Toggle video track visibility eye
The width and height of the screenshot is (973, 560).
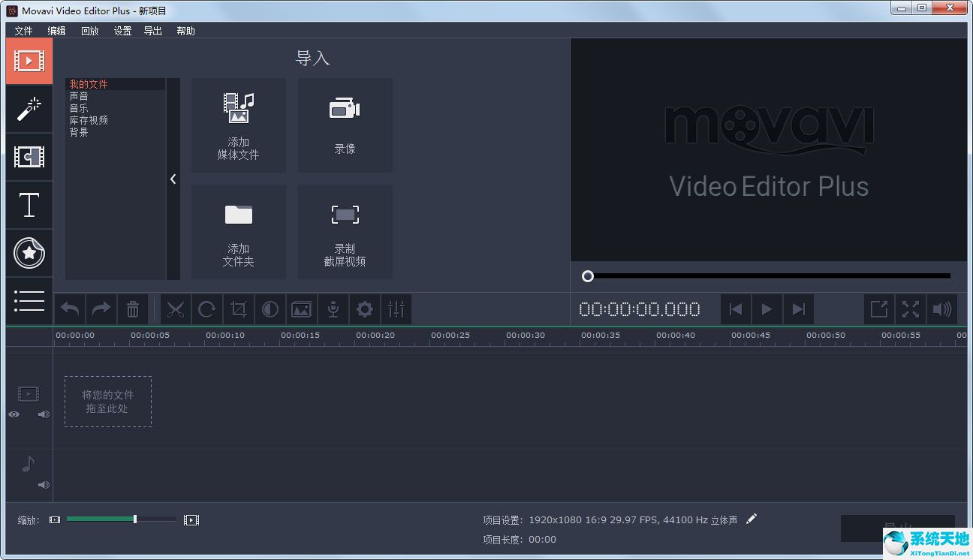[x=14, y=414]
